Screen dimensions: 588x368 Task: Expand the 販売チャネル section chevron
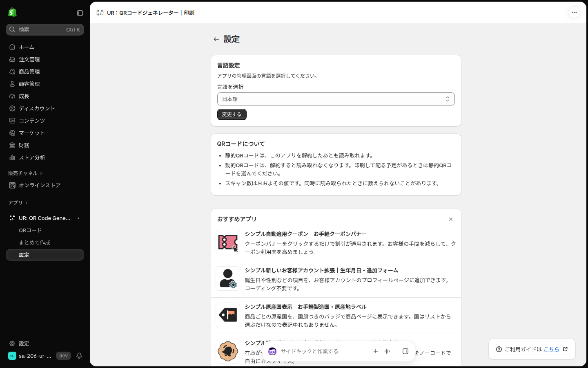click(41, 173)
